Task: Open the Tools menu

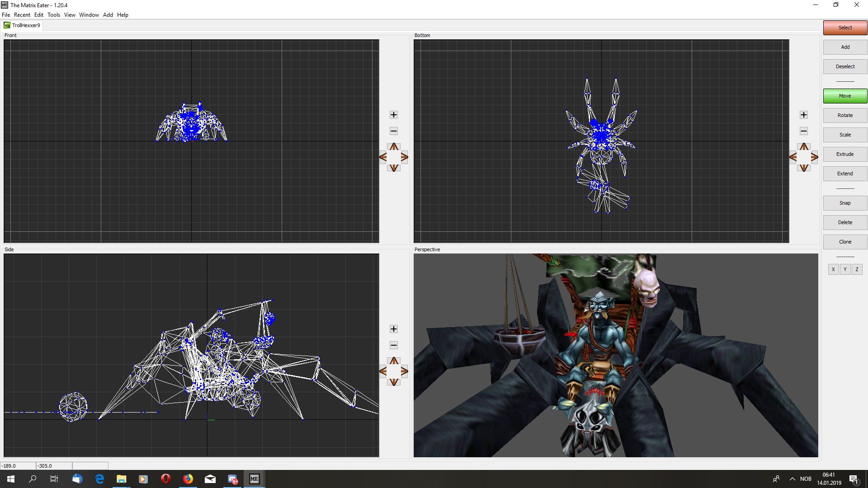Action: click(x=54, y=15)
